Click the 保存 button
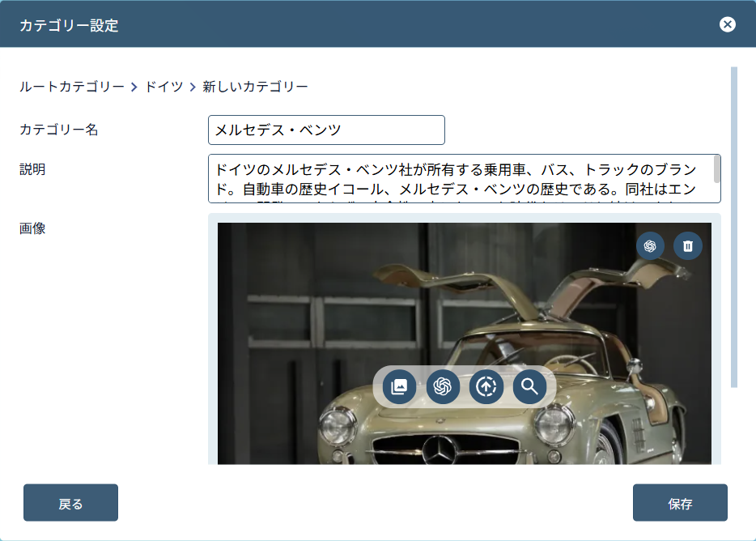This screenshot has height=541, width=756. click(x=680, y=502)
